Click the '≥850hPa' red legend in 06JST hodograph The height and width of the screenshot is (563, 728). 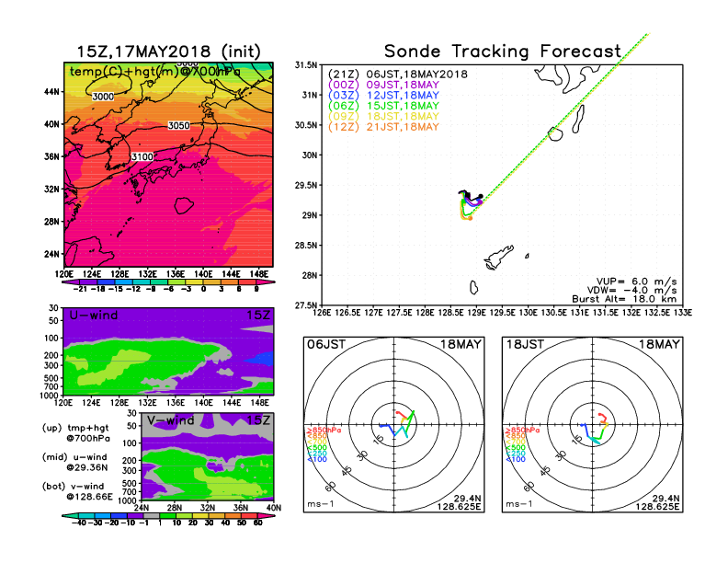point(324,431)
